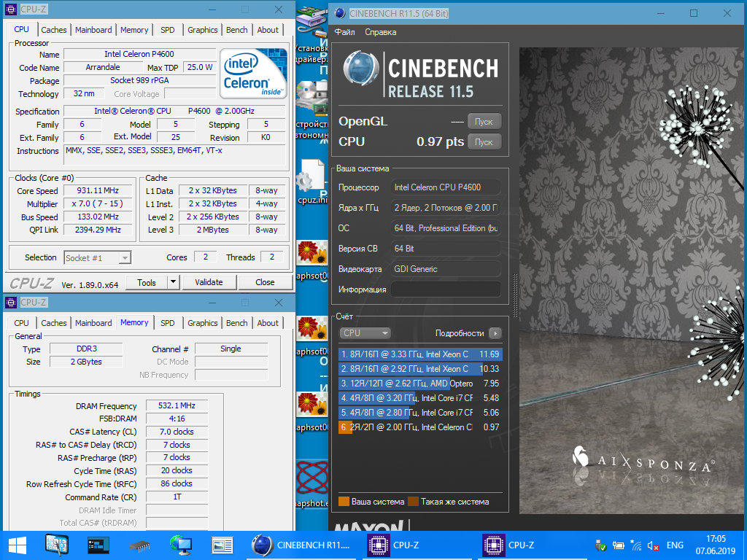Open the wireless network tray icon
Viewport: 747px width, 560px height.
[x=635, y=545]
